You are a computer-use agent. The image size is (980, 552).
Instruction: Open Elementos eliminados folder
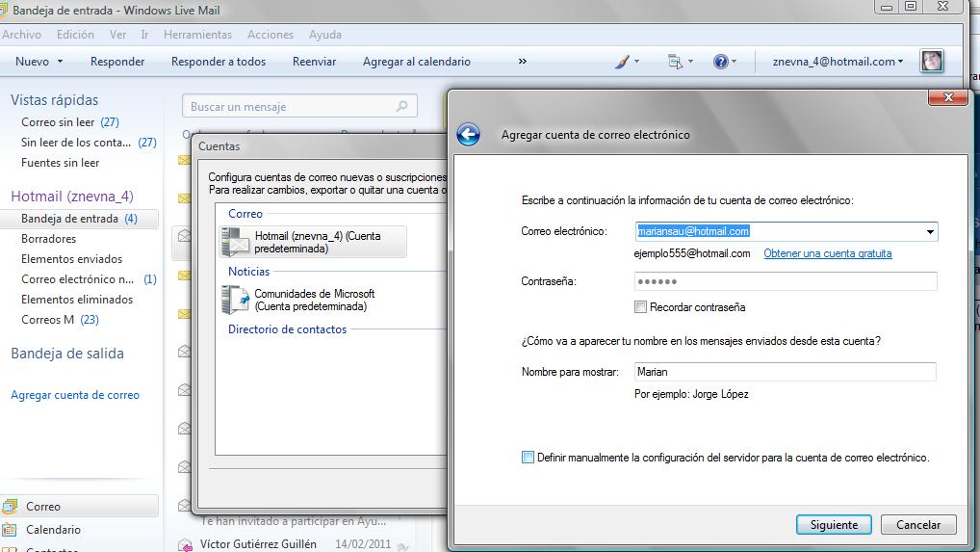(77, 300)
